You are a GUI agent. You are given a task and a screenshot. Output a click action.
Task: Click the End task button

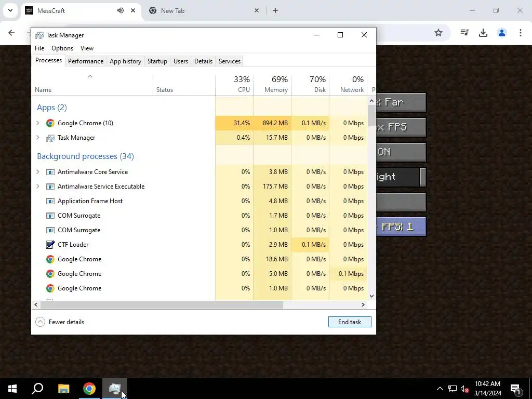350,322
